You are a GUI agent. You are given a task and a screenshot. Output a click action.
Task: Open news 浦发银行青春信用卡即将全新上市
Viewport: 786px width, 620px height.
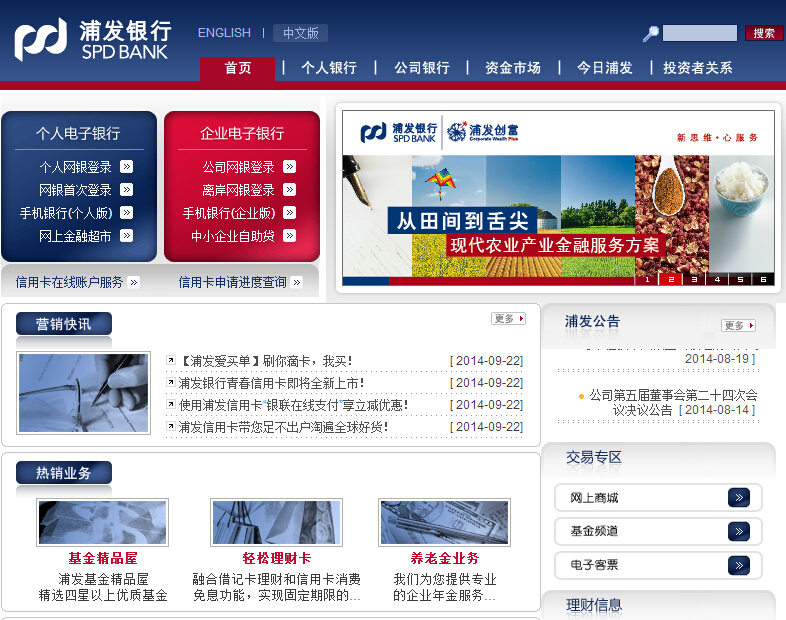[x=271, y=383]
